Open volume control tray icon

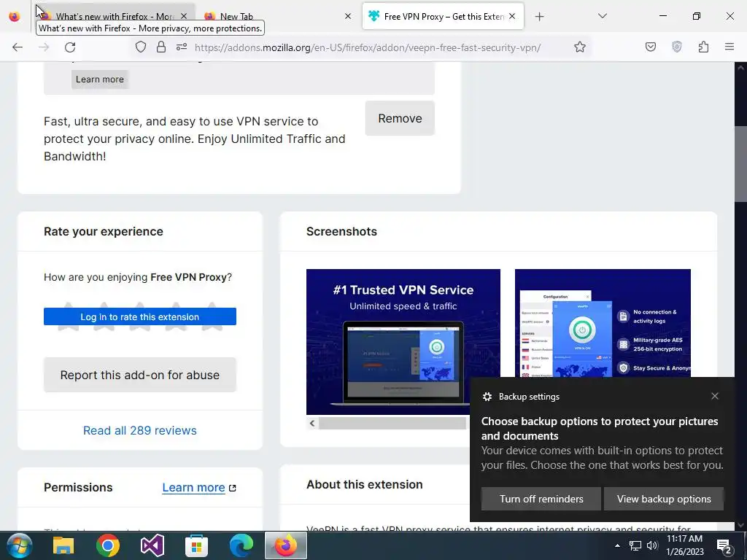(652, 545)
